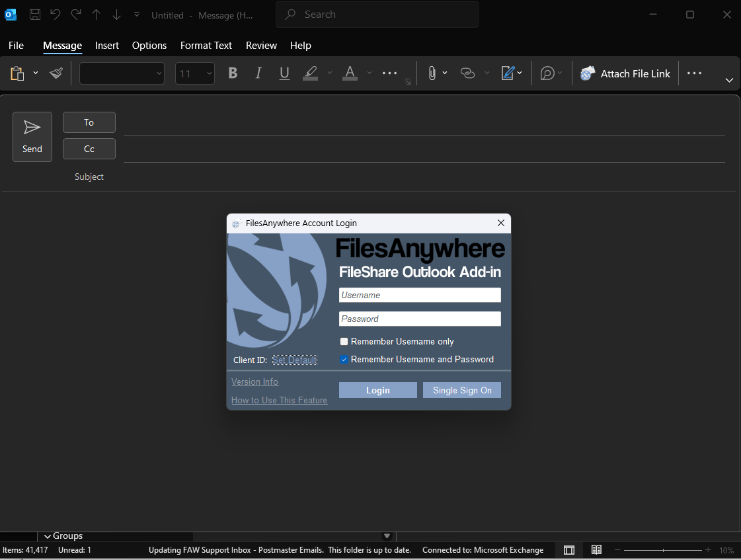This screenshot has height=560, width=741.
Task: Go to next item with down arrow
Action: 117,15
